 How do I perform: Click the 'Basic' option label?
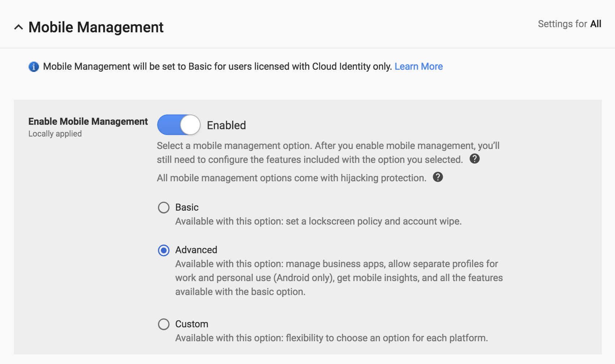pyautogui.click(x=187, y=207)
